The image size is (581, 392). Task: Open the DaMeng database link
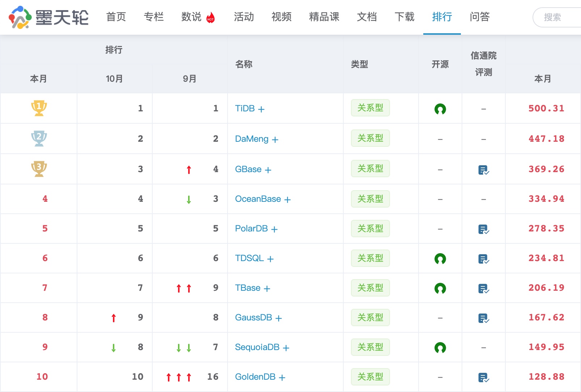click(x=251, y=139)
